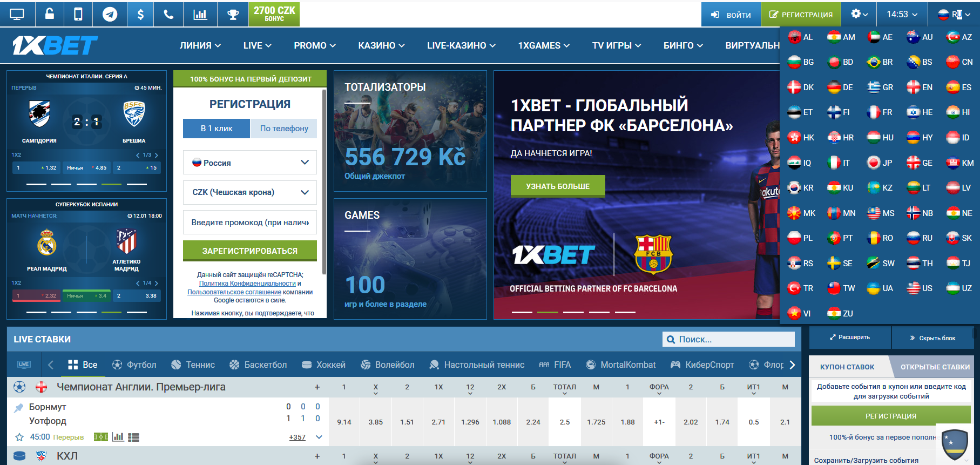Open БИНГО navigation menu
This screenshot has width=980, height=465.
[683, 46]
